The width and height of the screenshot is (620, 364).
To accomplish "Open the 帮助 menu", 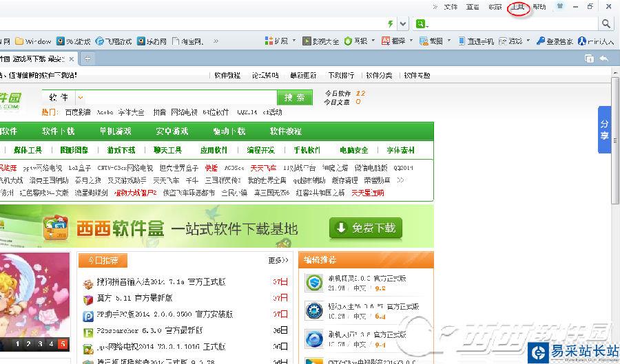I will tap(539, 7).
